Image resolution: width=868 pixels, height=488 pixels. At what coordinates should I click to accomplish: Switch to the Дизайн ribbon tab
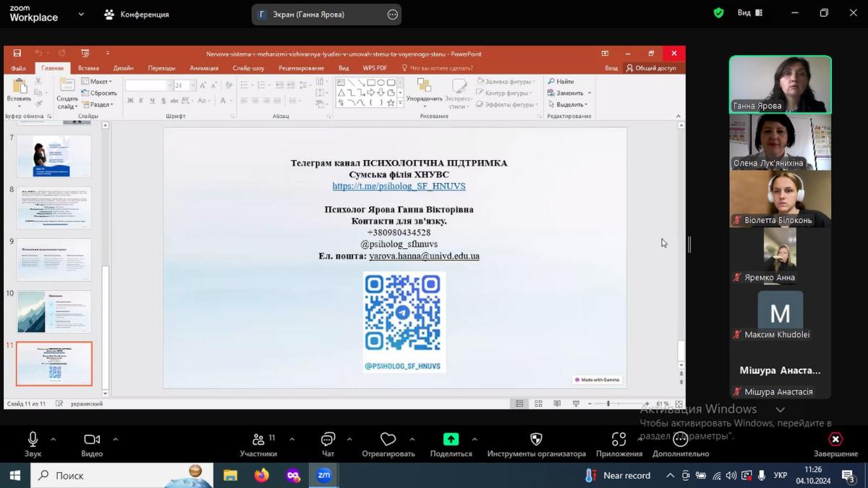coord(123,68)
